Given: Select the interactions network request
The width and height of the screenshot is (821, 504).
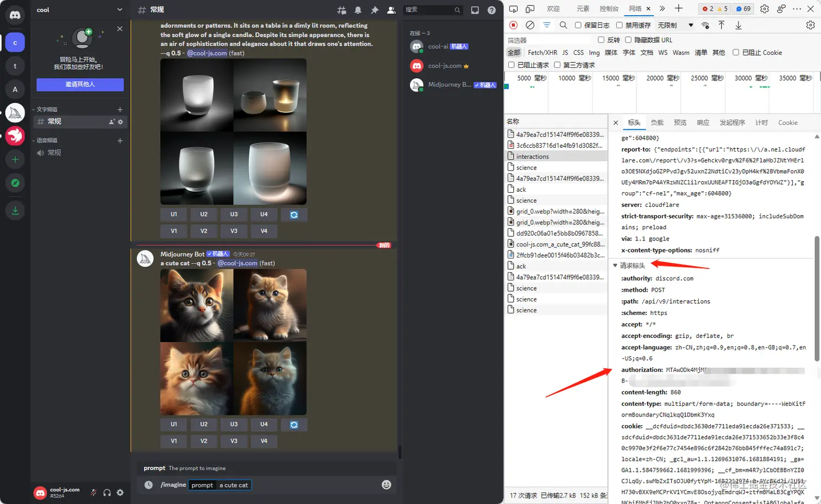Looking at the screenshot, I should [x=555, y=156].
